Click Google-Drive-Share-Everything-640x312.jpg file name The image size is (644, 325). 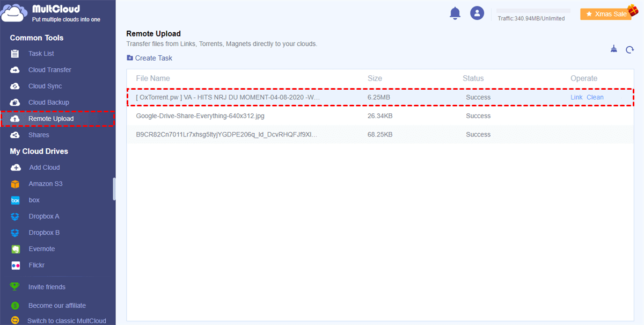tap(200, 116)
